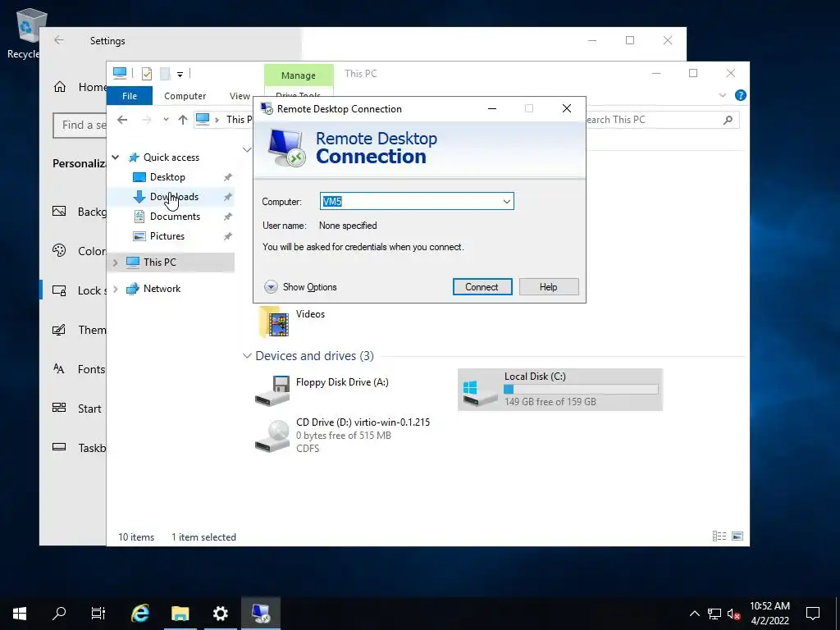The height and width of the screenshot is (630, 840).
Task: Open the Computer name dropdown arrow
Action: click(x=506, y=202)
